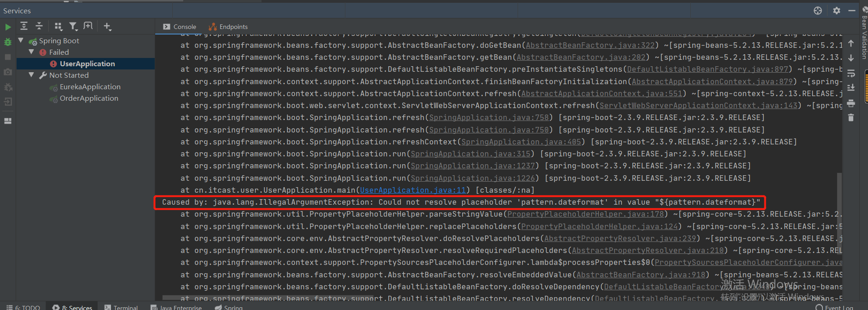Open AbstractBeanFactory.java:918 link
This screenshot has height=310, width=868.
point(641,275)
